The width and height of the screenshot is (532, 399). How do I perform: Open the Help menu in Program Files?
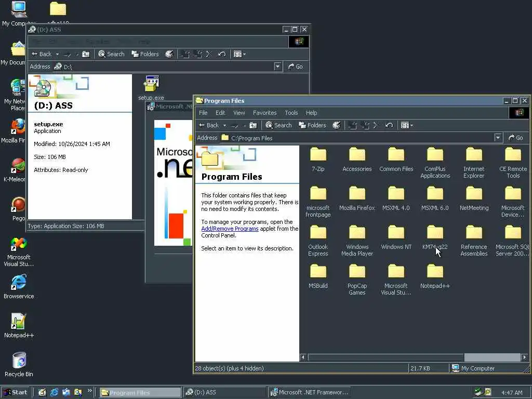coord(312,113)
